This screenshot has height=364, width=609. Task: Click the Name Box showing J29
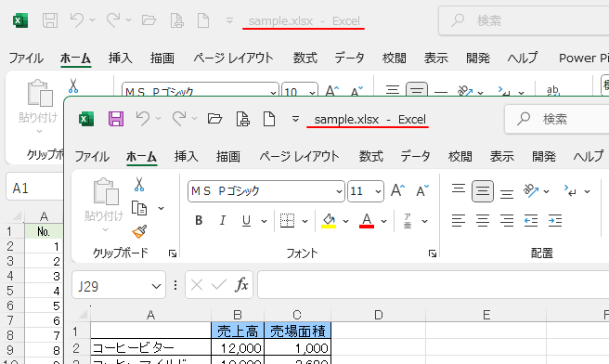click(x=119, y=286)
